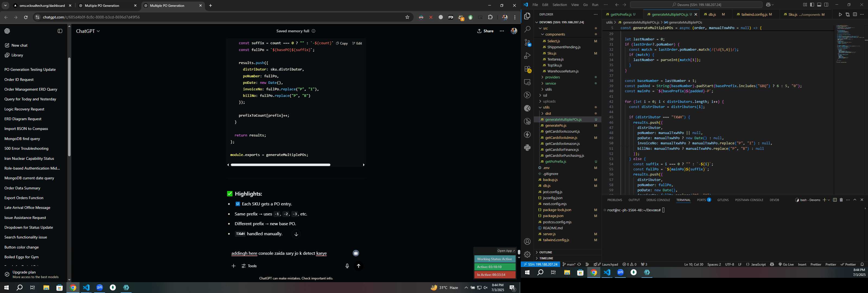Switch to the PROBLEMS panel tab
The width and height of the screenshot is (868, 293).
point(614,200)
